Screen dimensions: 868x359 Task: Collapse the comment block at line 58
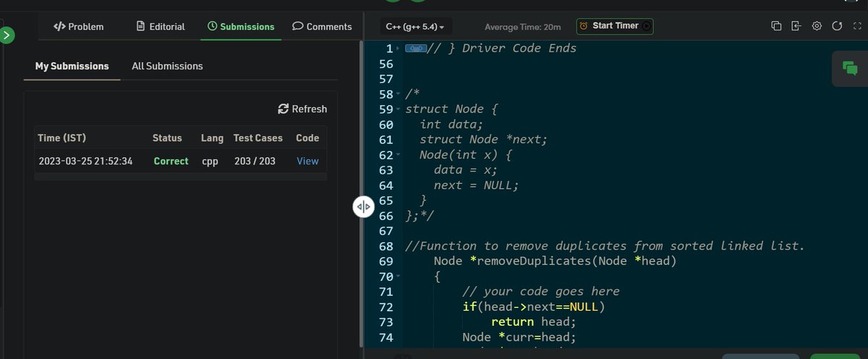(399, 95)
